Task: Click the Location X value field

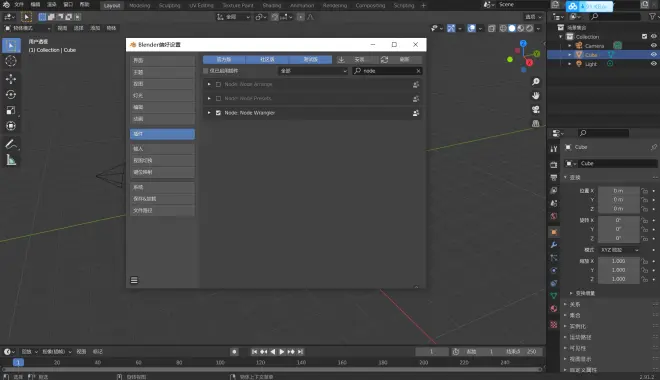Action: (x=618, y=191)
